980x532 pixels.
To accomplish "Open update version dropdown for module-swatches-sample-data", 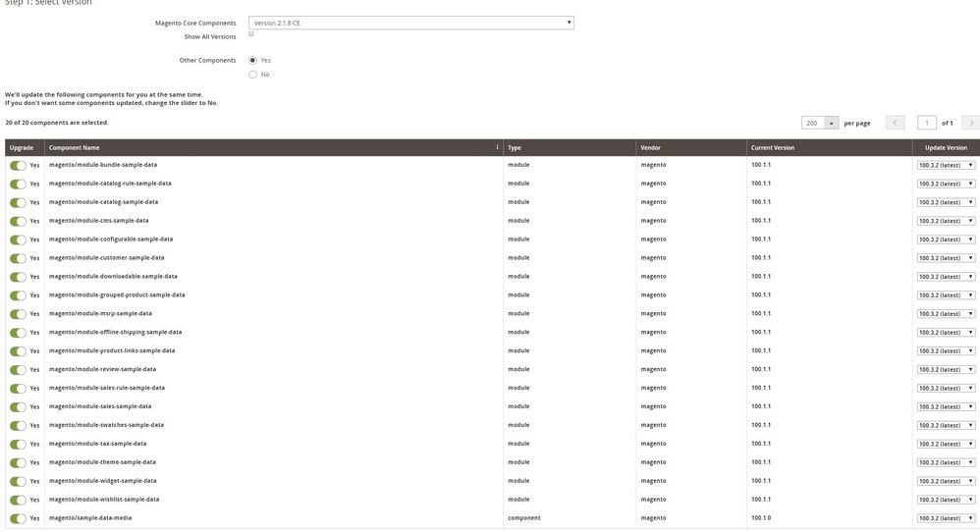I will pos(946,425).
